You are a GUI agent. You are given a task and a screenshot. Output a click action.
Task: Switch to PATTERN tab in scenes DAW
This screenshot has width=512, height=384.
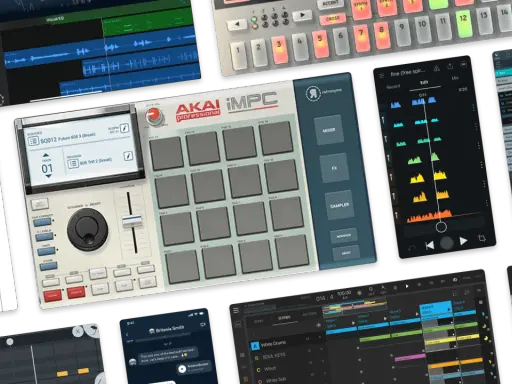(x=309, y=314)
